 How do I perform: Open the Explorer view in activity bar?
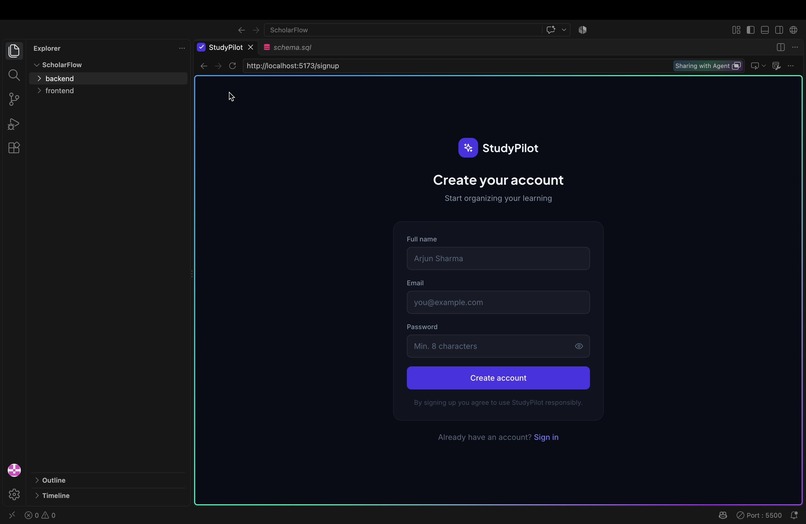[14, 50]
